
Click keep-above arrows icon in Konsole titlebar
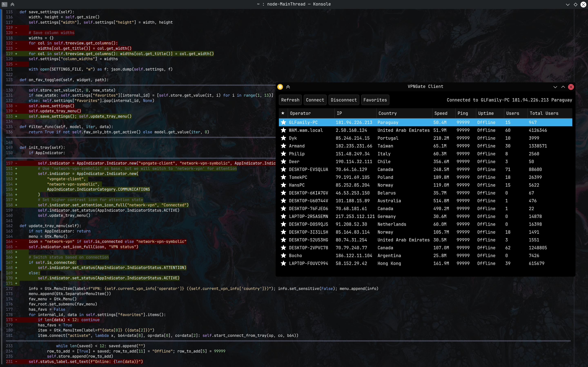[12, 4]
